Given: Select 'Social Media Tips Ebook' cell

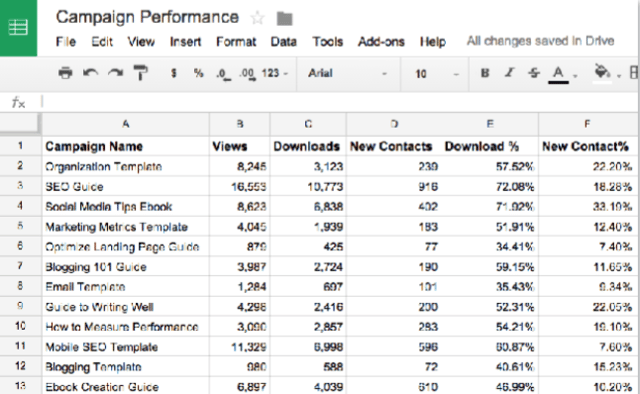Looking at the screenshot, I should click(126, 206).
